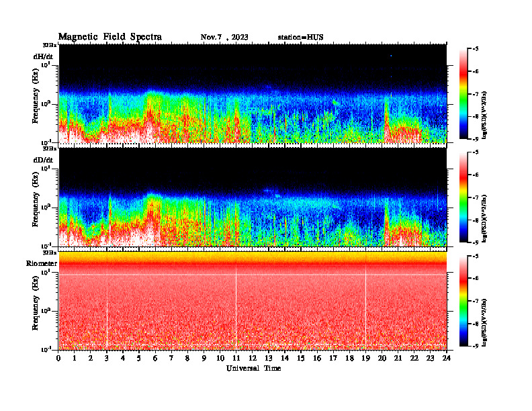Click the 5 hour tick label on the time axis
Image resolution: width=532 pixels, height=411 pixels.
pyautogui.click(x=139, y=359)
